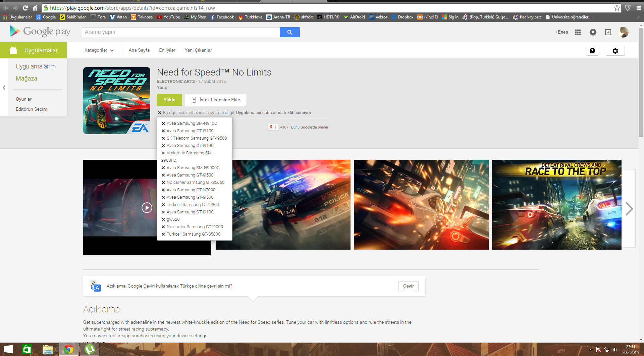Screen dimensions: 644x356
Task: Open File Explorer from taskbar
Action: 48,349
